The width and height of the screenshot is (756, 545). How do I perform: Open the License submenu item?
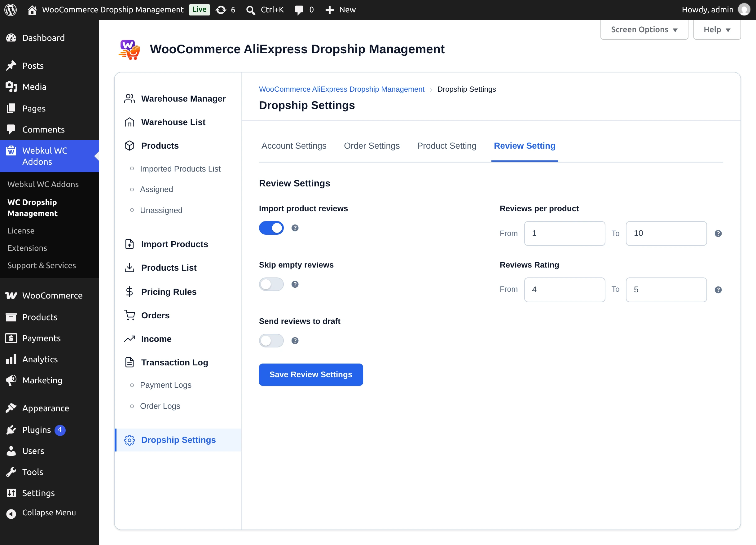[21, 231]
